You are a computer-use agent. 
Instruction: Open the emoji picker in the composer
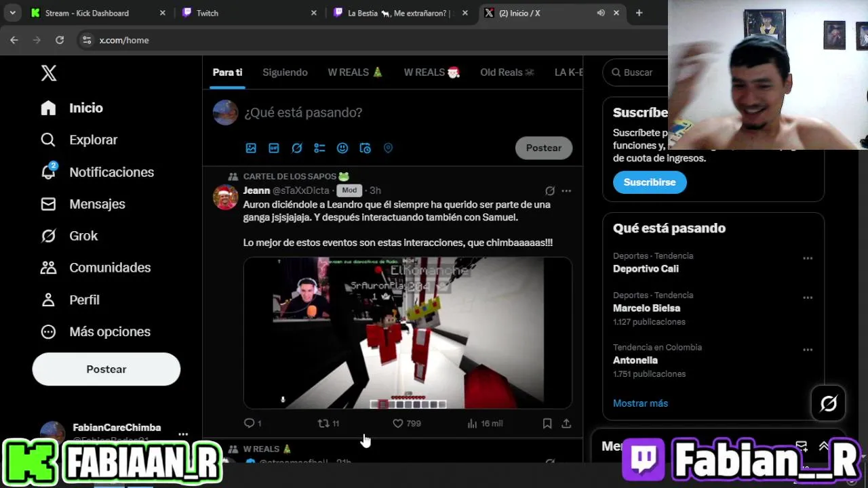(x=342, y=148)
